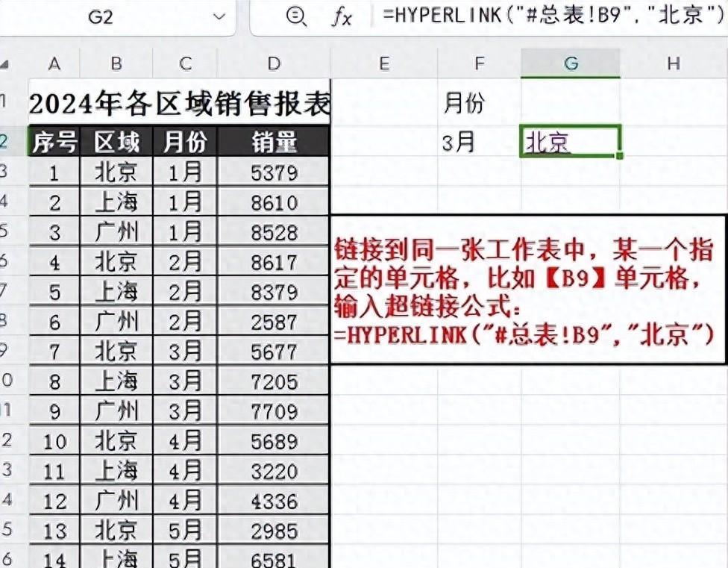This screenshot has width=728, height=568.
Task: Click sales value 3220
Action: pyautogui.click(x=274, y=471)
